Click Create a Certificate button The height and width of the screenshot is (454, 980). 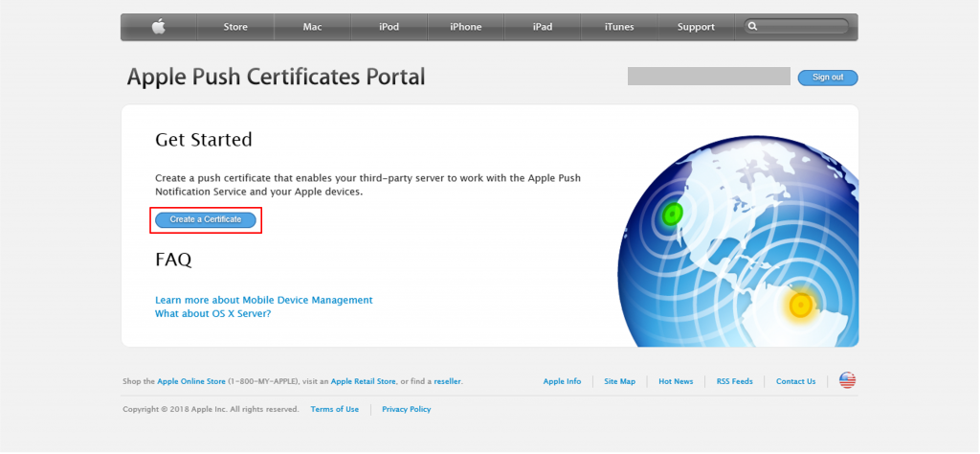206,219
